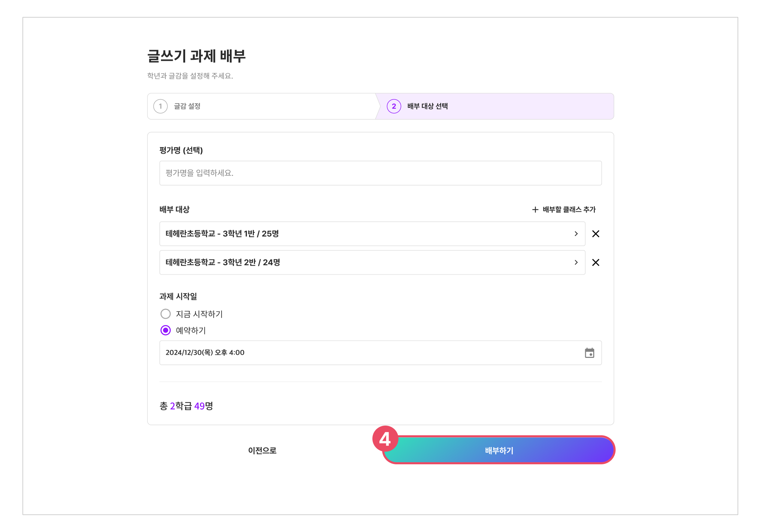760x532 pixels.
Task: Click the 배부할 클래스 추가 link
Action: [563, 210]
